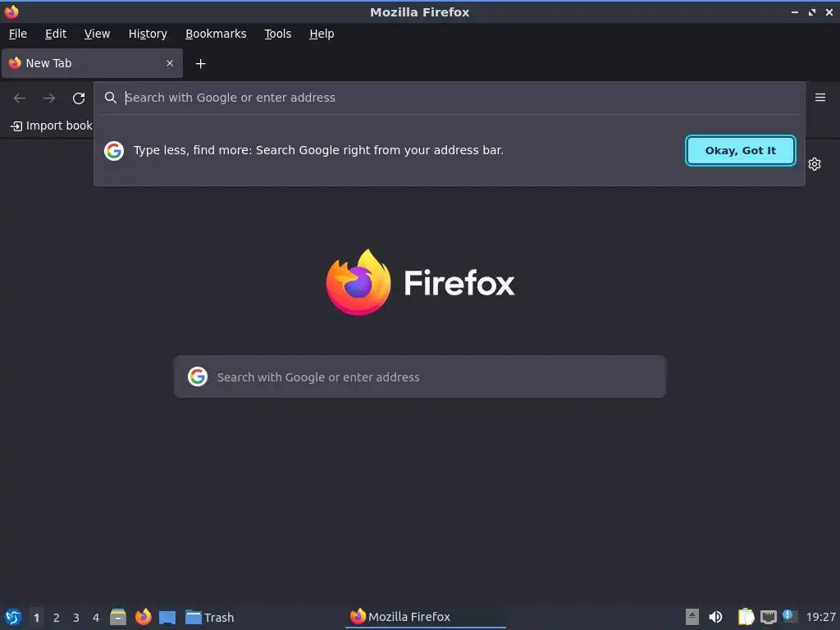Viewport: 840px width, 630px height.
Task: Open Trash from the taskbar
Action: coord(209,617)
